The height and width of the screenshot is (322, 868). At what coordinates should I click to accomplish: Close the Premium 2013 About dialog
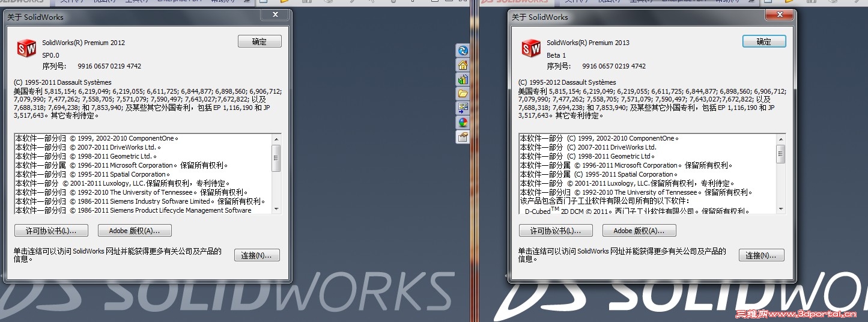point(780,14)
